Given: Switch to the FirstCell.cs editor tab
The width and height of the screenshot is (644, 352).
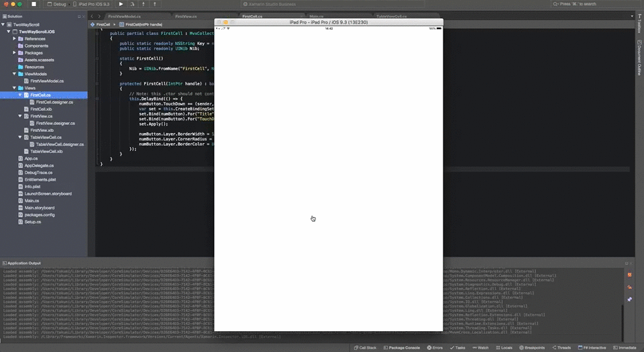Looking at the screenshot, I should click(x=252, y=16).
